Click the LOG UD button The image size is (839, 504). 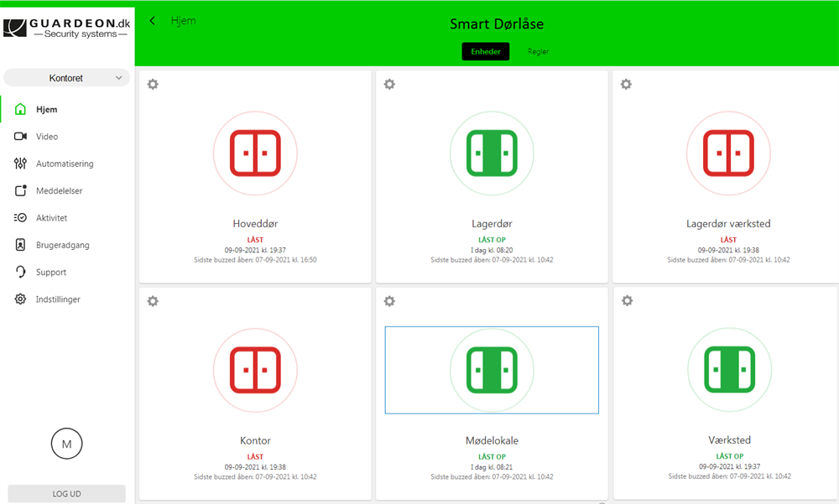(x=67, y=494)
